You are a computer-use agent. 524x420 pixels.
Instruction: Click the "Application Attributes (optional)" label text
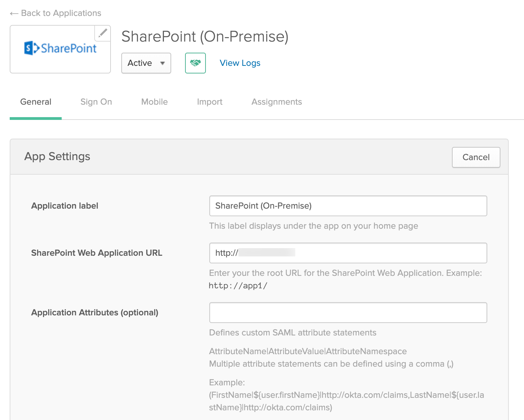coord(95,313)
